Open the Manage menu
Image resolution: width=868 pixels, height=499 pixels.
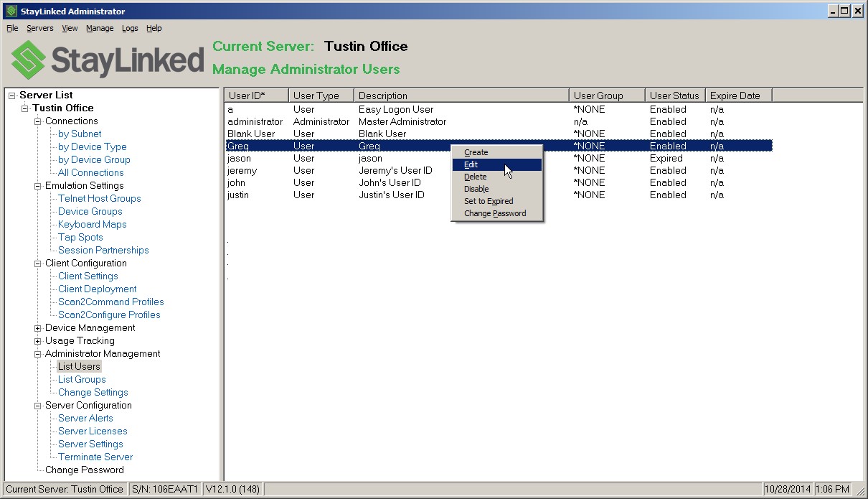[x=100, y=28]
